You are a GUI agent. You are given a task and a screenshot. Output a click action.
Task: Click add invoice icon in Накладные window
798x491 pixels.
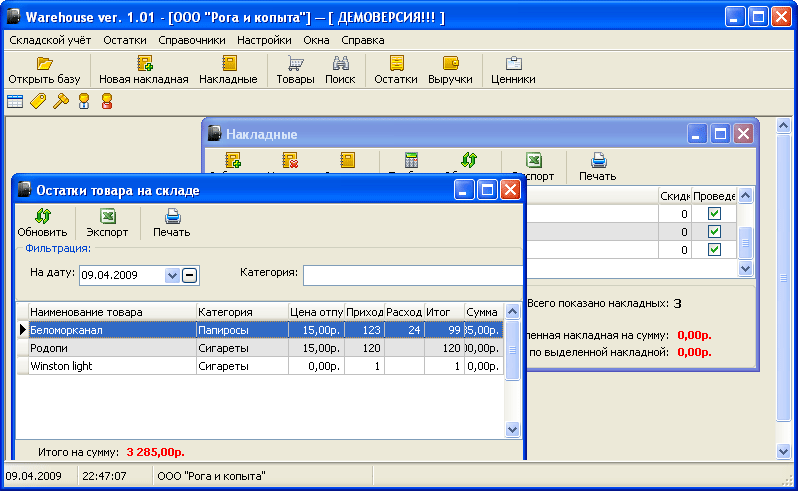pyautogui.click(x=233, y=160)
